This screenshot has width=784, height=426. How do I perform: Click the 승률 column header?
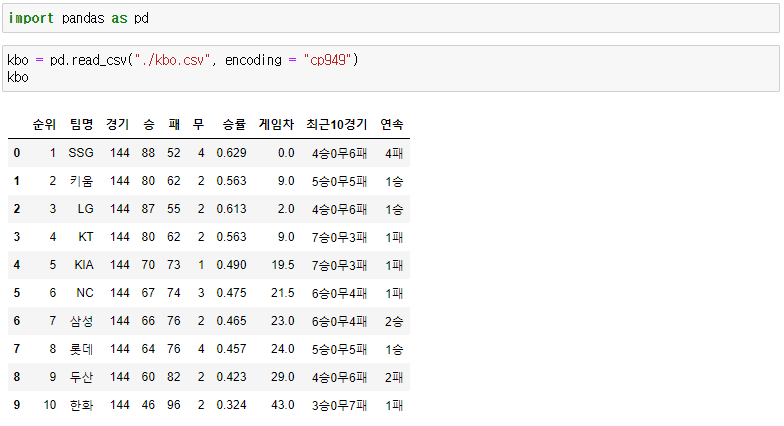(x=234, y=124)
